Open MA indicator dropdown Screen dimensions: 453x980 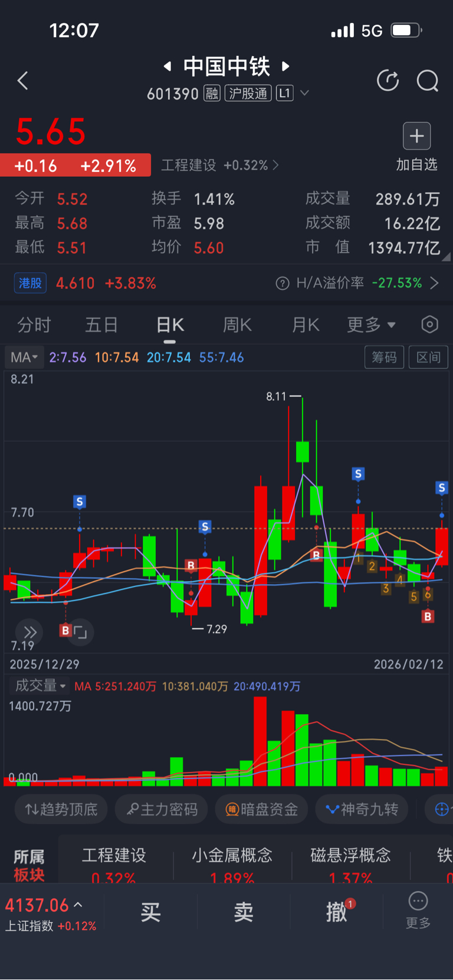click(24, 357)
